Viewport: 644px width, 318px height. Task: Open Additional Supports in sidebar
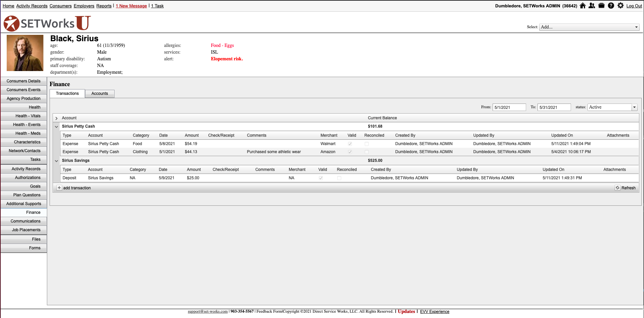point(24,204)
